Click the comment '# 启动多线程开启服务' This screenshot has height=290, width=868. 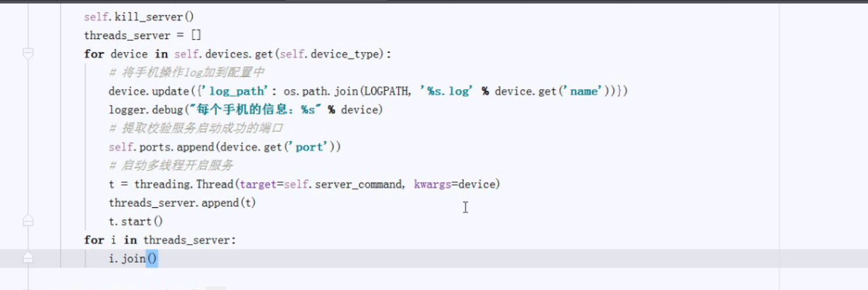coord(171,166)
